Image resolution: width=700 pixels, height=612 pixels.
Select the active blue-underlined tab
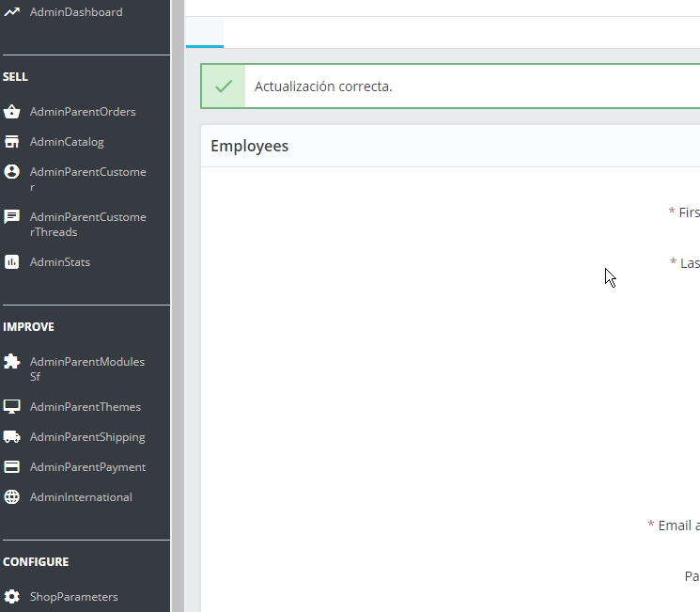pos(205,32)
